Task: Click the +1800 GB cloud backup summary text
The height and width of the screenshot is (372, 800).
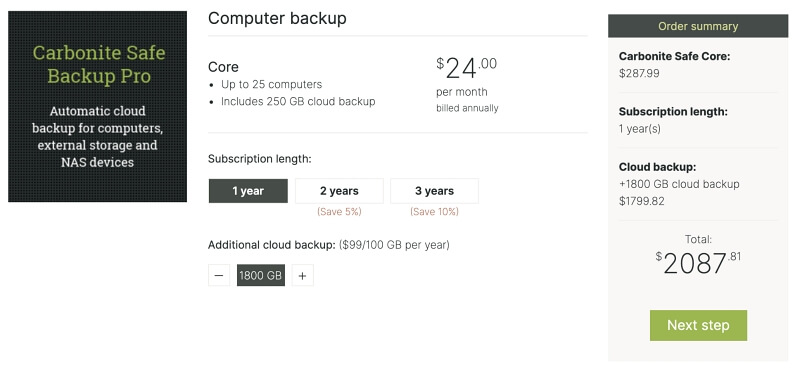Action: (x=679, y=184)
